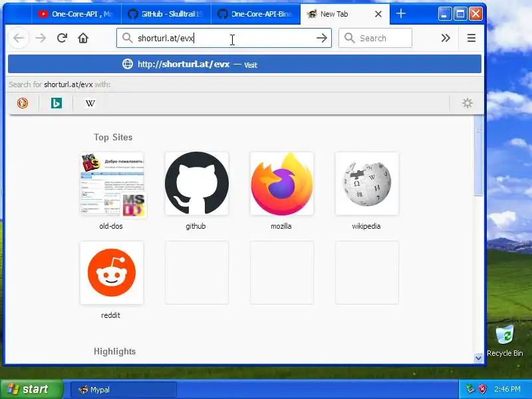Open the Home page button

pos(83,38)
